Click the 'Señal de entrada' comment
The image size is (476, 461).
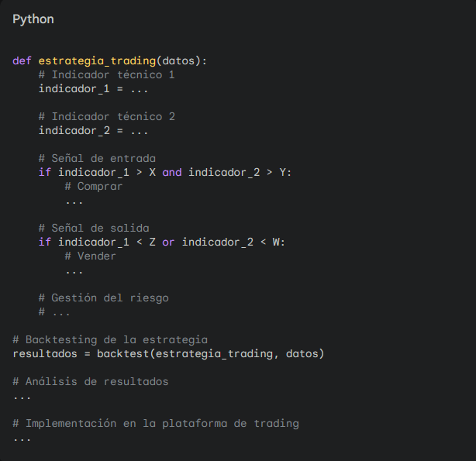(97, 158)
